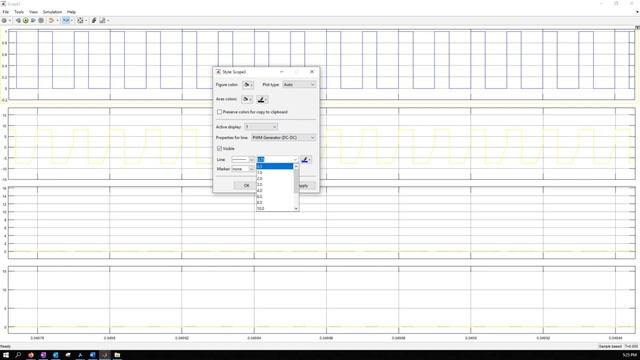
Task: Open the MATLAB taskbar icon
Action: coord(105,355)
